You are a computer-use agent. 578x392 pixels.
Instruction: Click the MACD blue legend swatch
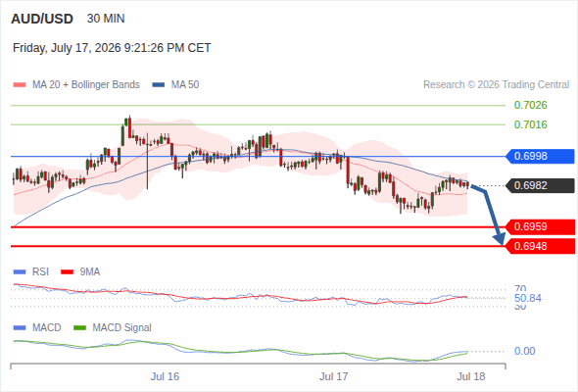click(x=20, y=328)
